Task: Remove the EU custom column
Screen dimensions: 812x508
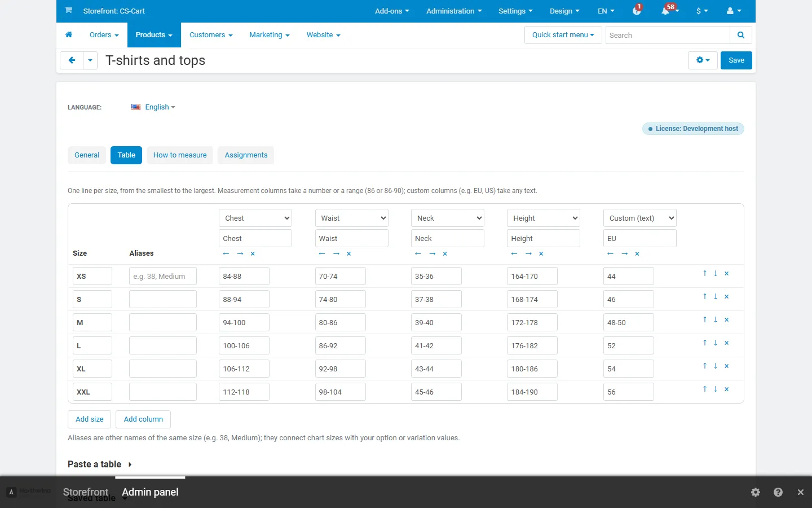Action: pos(637,254)
